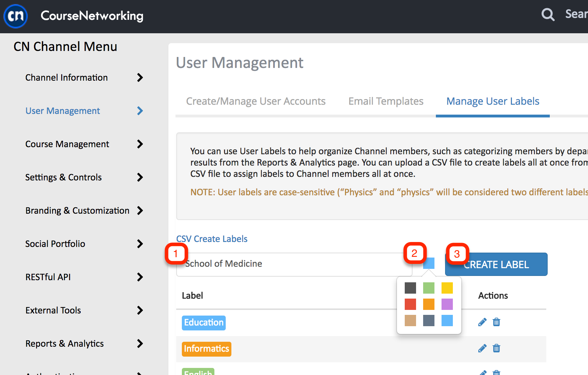This screenshot has height=375, width=588.
Task: Pick the red color swatch
Action: click(x=410, y=304)
